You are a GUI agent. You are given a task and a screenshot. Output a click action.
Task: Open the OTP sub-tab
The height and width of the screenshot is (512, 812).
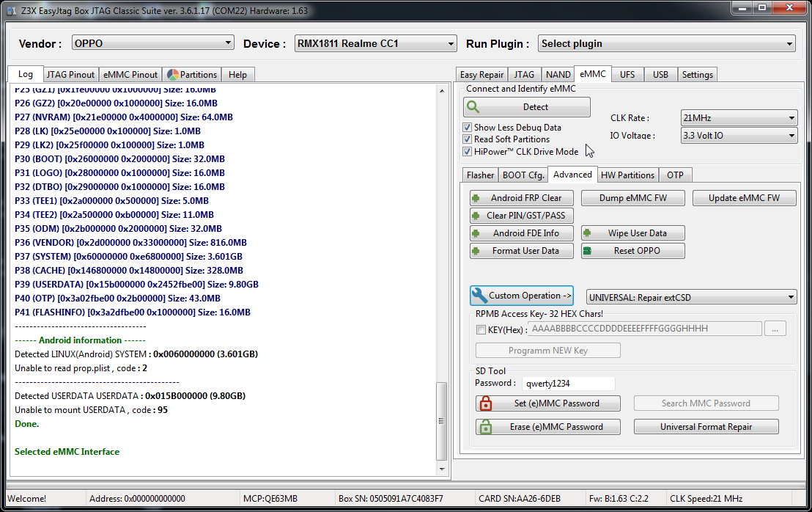(x=675, y=175)
